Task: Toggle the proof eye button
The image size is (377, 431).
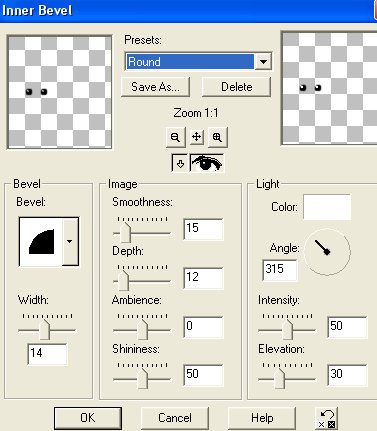Action: coord(207,163)
